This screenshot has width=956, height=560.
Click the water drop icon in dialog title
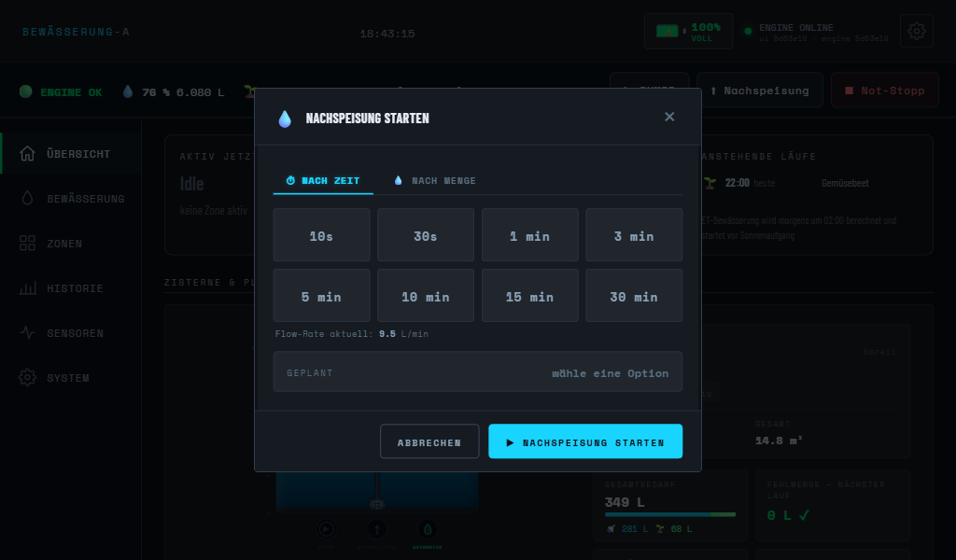[285, 119]
